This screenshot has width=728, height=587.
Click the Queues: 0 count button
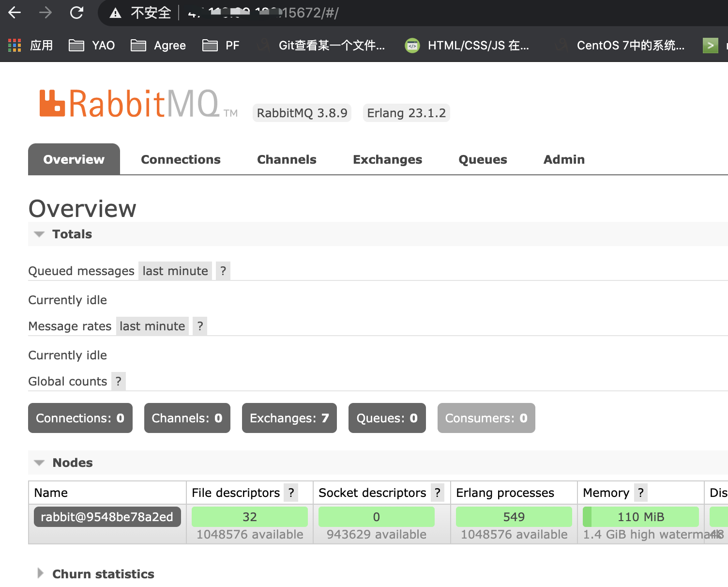387,418
